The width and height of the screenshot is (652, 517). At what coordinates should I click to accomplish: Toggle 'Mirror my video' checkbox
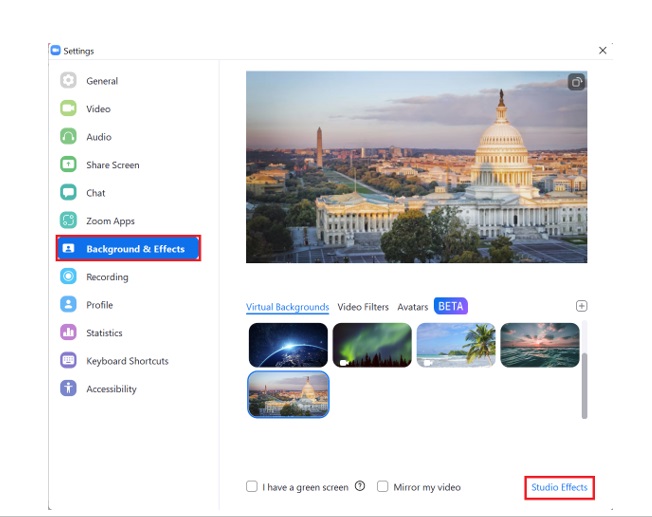click(x=383, y=487)
